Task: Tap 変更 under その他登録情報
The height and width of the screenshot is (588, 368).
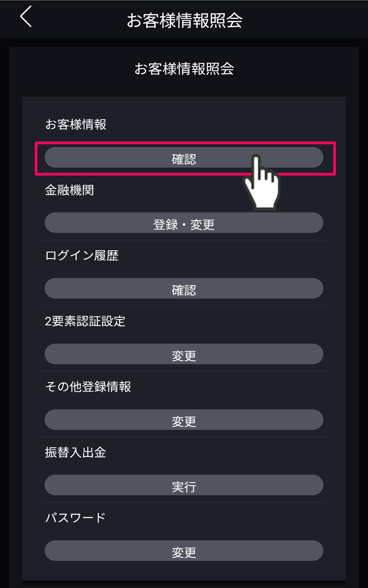Action: pyautogui.click(x=184, y=420)
